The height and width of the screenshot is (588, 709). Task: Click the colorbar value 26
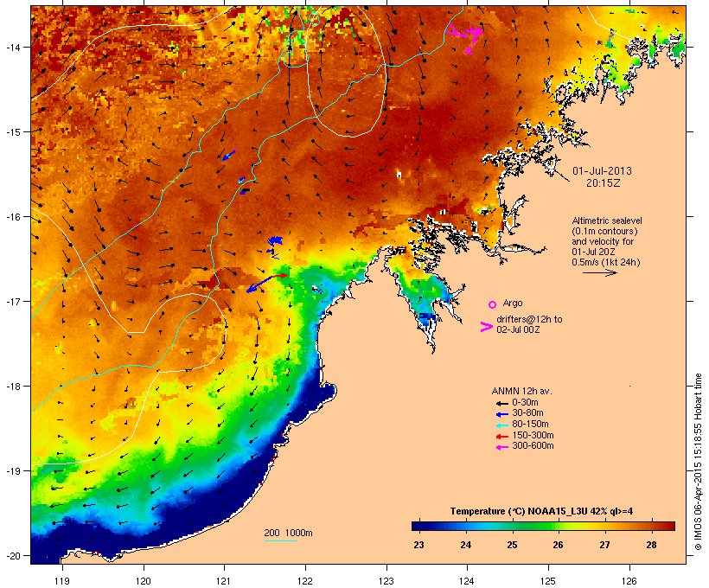point(558,545)
